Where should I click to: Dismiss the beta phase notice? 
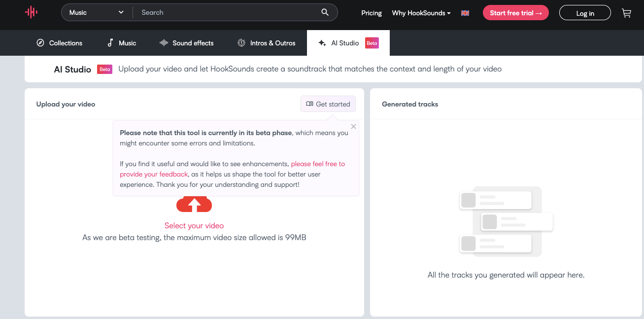pos(353,126)
